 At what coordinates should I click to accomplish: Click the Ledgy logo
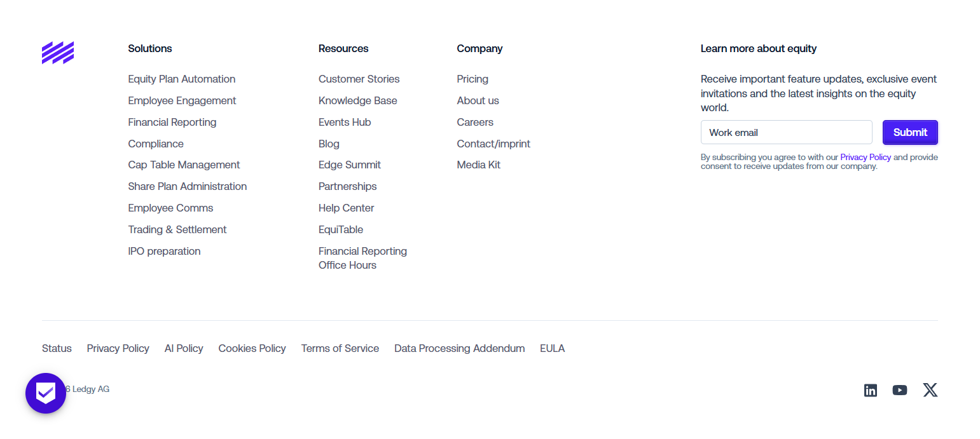point(57,53)
